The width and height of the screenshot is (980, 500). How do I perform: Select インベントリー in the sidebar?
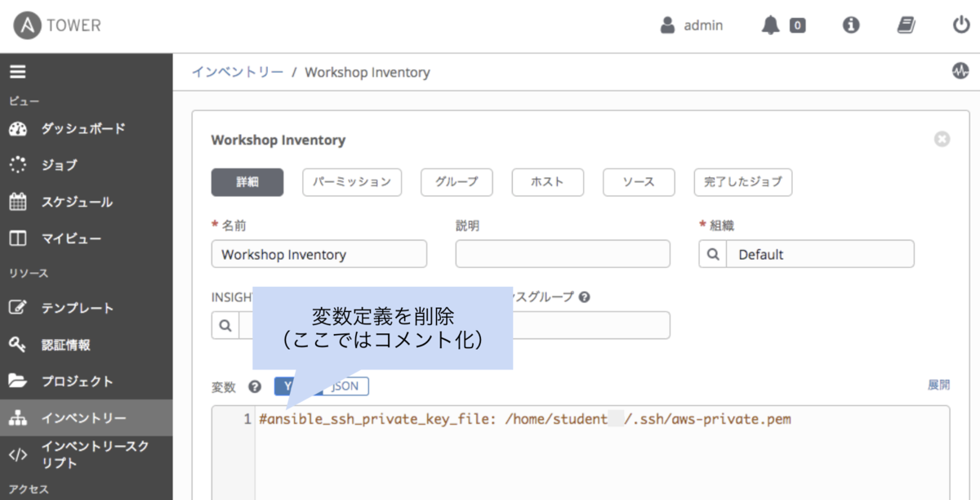(x=86, y=418)
